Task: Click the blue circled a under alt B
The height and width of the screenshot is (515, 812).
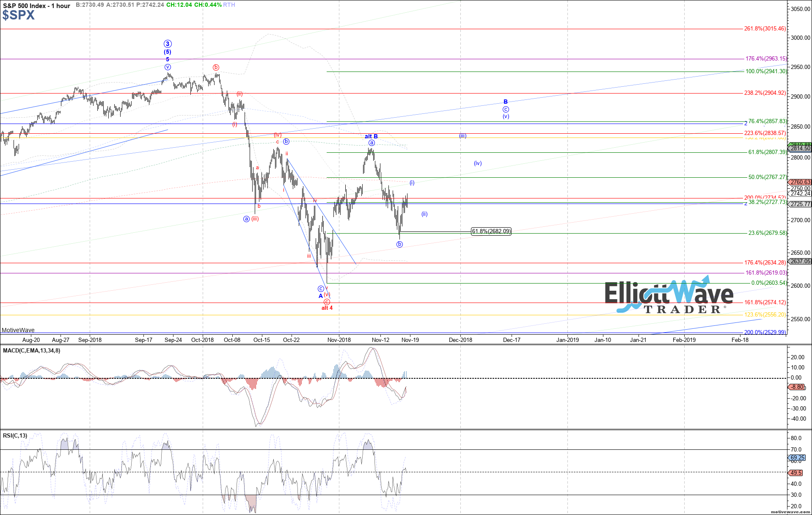Action: [371, 143]
